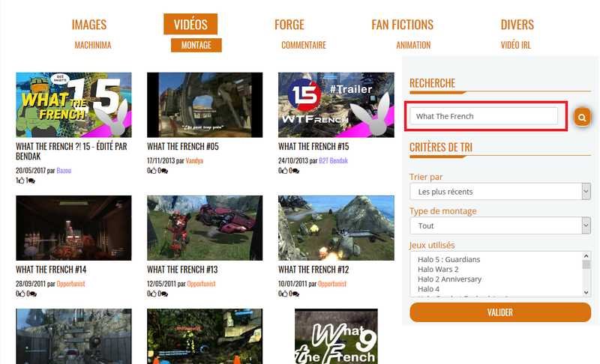Open author Bazou's profile link
The height and width of the screenshot is (364, 600).
click(x=64, y=171)
